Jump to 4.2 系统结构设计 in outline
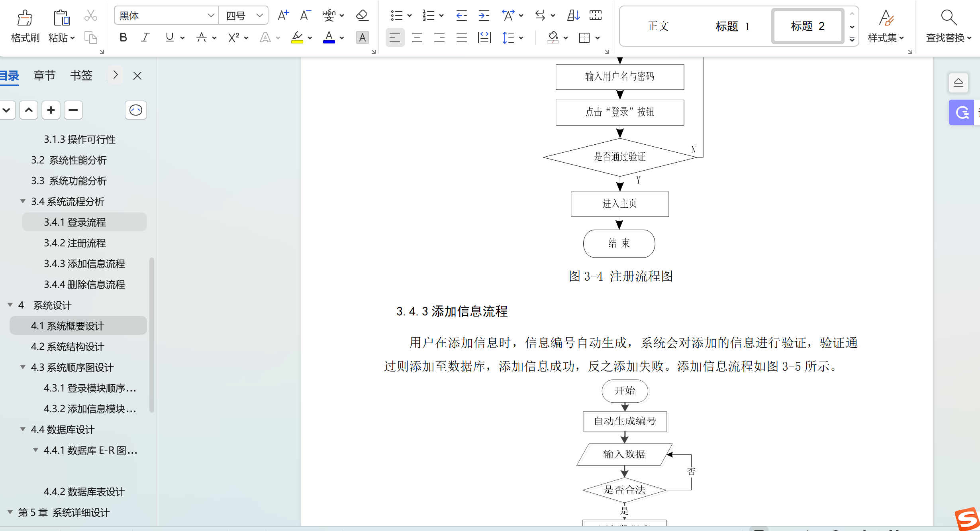980x531 pixels. click(x=67, y=346)
